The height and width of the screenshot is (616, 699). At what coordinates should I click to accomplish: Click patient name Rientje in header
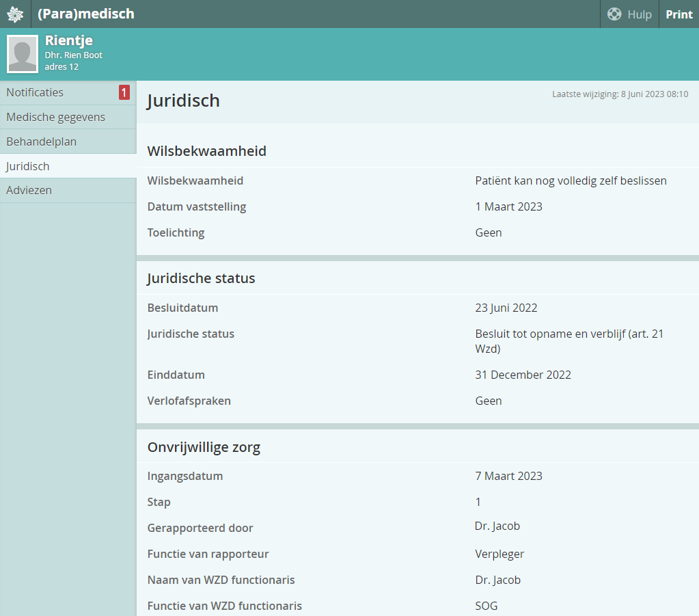pos(69,40)
